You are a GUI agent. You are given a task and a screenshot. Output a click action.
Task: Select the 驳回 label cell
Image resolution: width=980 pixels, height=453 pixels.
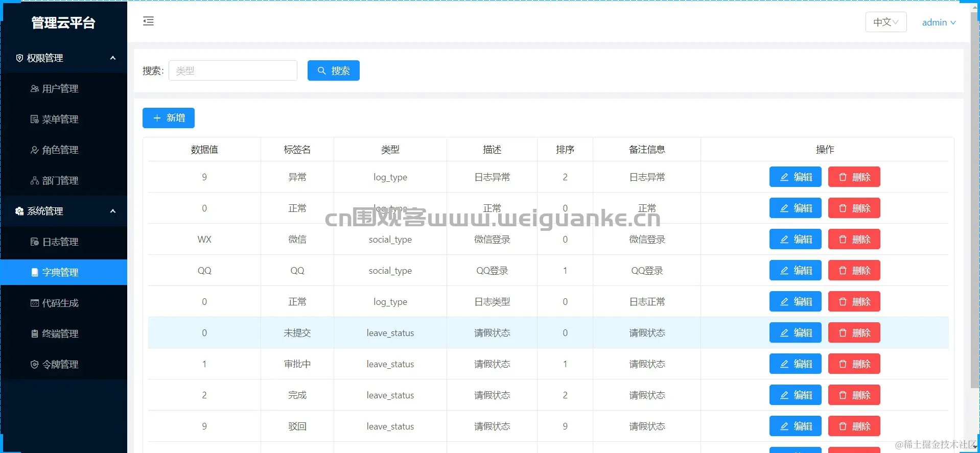[x=297, y=426]
